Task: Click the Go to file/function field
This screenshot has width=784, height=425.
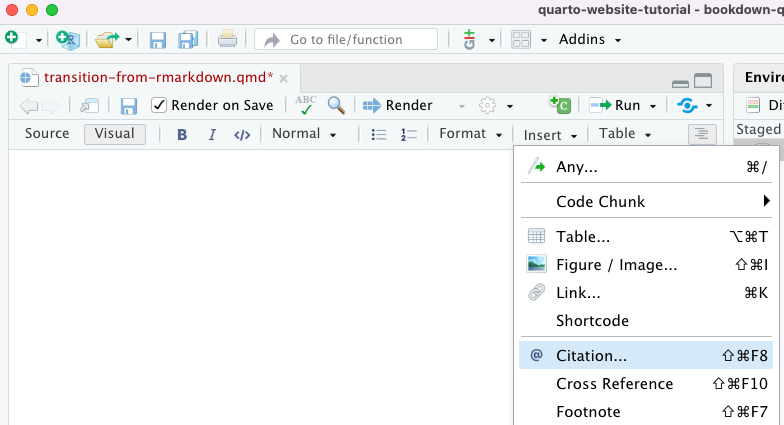Action: (x=346, y=40)
